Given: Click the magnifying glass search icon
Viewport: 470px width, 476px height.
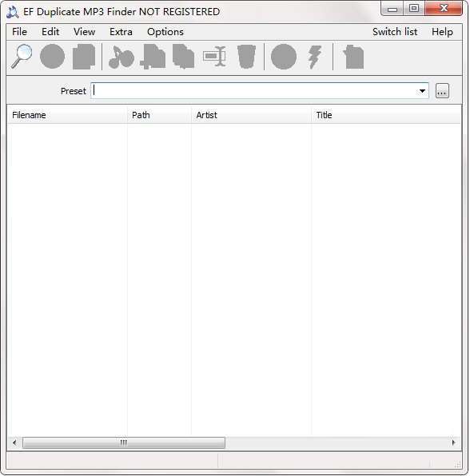Looking at the screenshot, I should (x=22, y=57).
